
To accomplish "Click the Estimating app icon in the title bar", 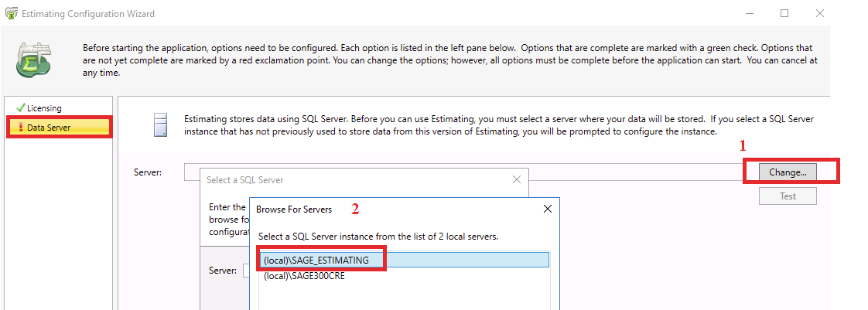I will [x=11, y=13].
